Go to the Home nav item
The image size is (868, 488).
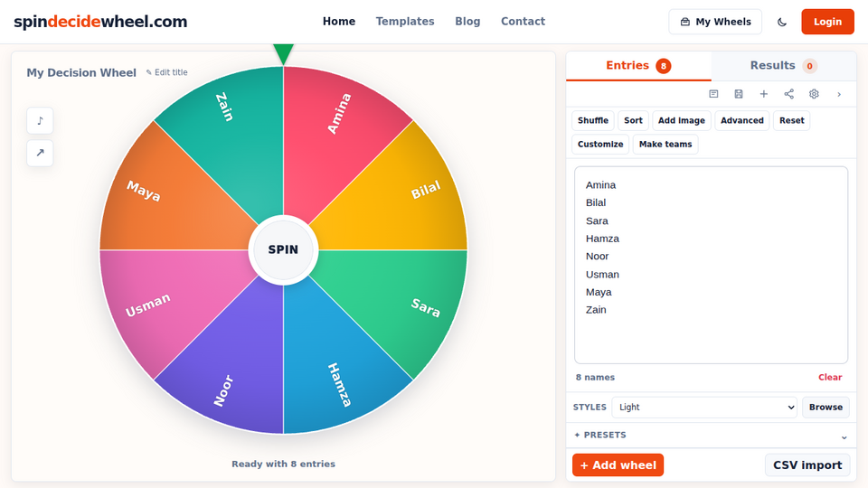(339, 22)
